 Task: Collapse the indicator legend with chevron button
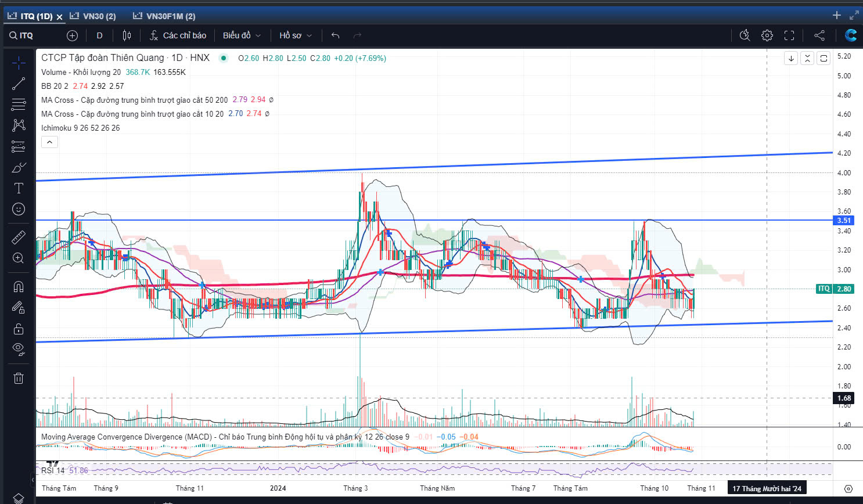(x=49, y=142)
